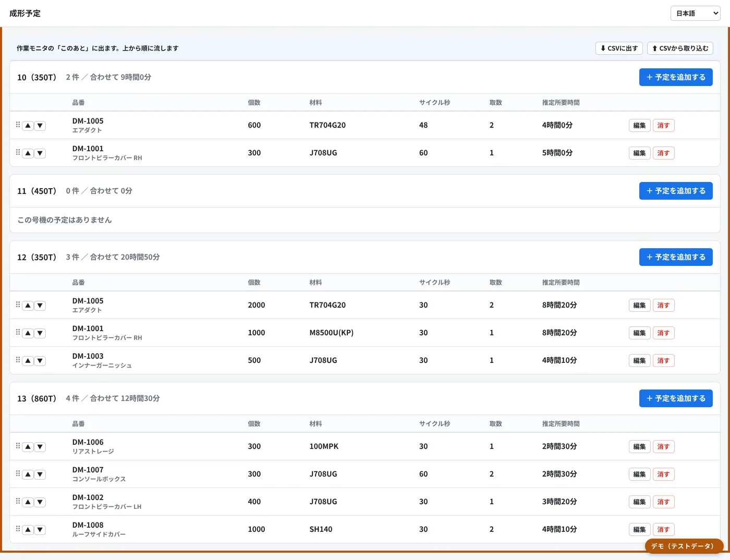Edit the DM-1006 リアストレージ entry
730x560 pixels.
640,447
